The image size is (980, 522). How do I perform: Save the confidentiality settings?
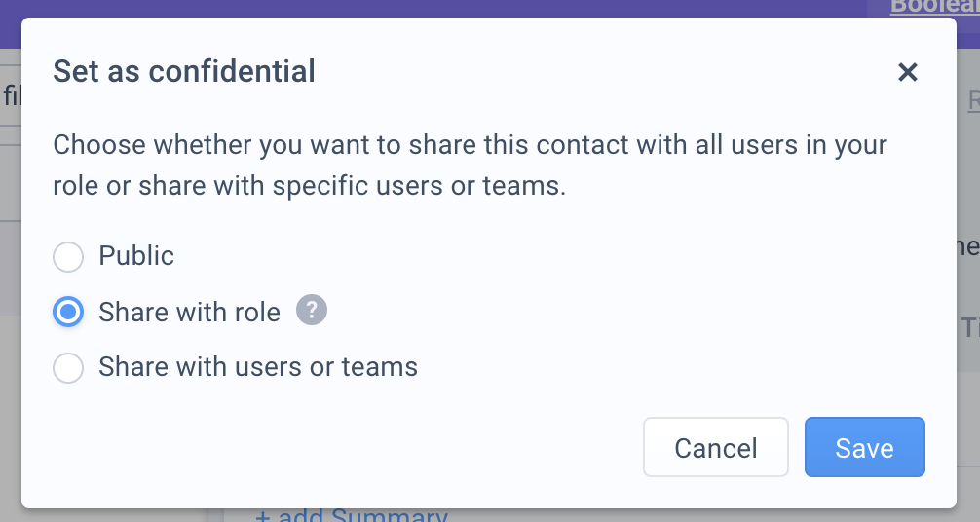pyautogui.click(x=864, y=447)
